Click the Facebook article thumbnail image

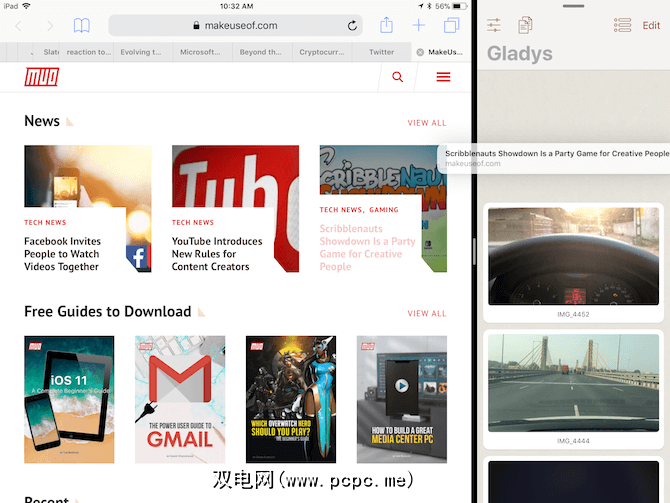pos(88,176)
